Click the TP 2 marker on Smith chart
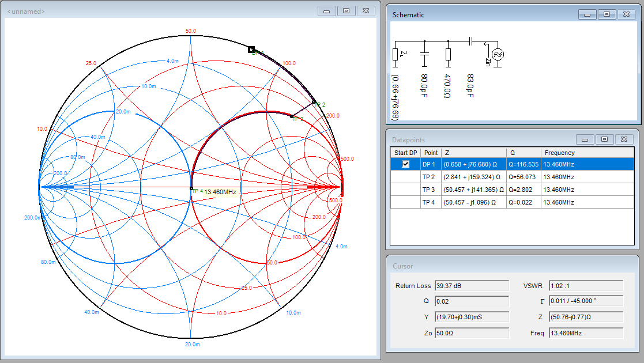The height and width of the screenshot is (363, 644). coord(314,103)
